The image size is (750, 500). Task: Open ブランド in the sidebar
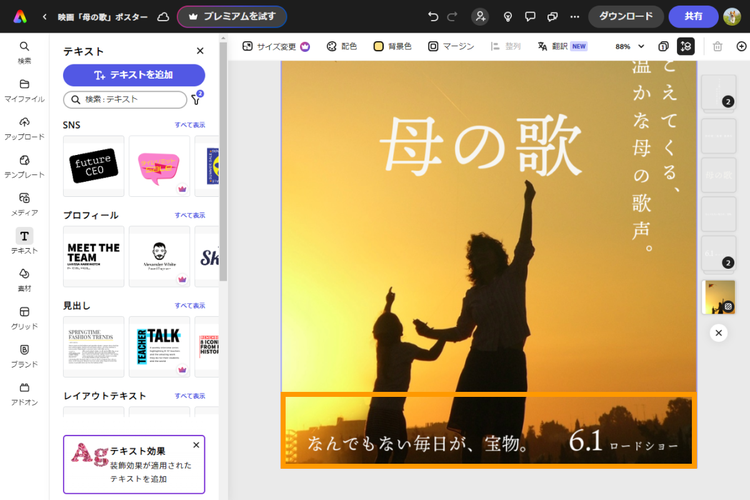point(24,356)
